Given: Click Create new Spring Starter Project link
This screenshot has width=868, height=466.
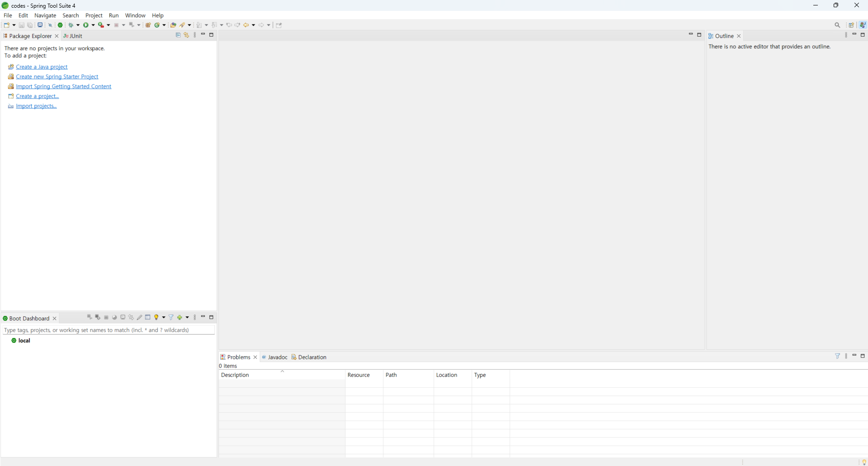Looking at the screenshot, I should (57, 77).
